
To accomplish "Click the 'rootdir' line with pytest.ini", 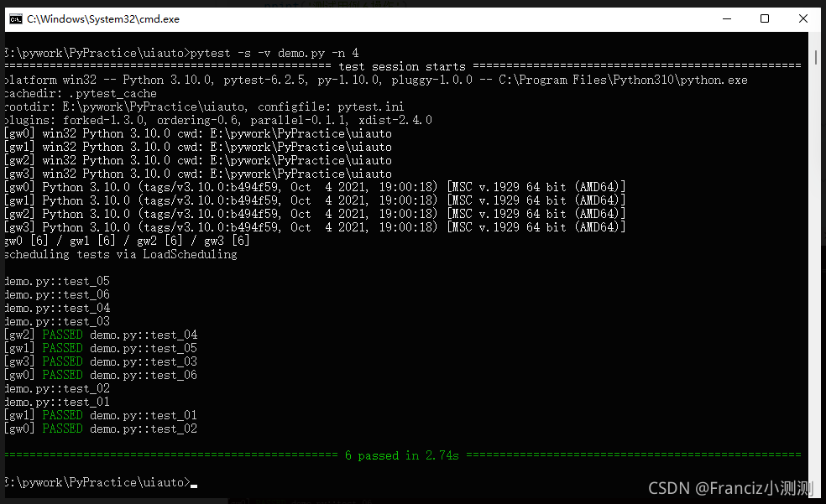I will tap(204, 107).
